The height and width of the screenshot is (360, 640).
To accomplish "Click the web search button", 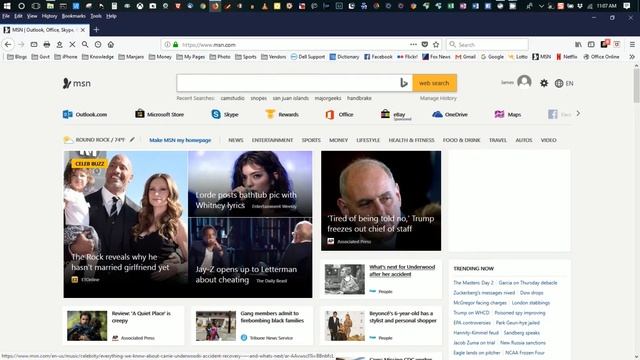I will (x=434, y=83).
